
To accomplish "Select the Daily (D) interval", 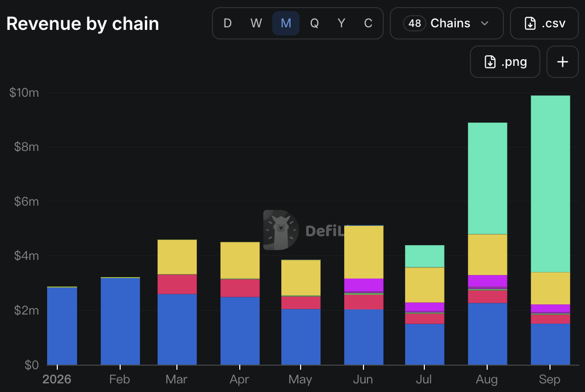I will (x=228, y=23).
